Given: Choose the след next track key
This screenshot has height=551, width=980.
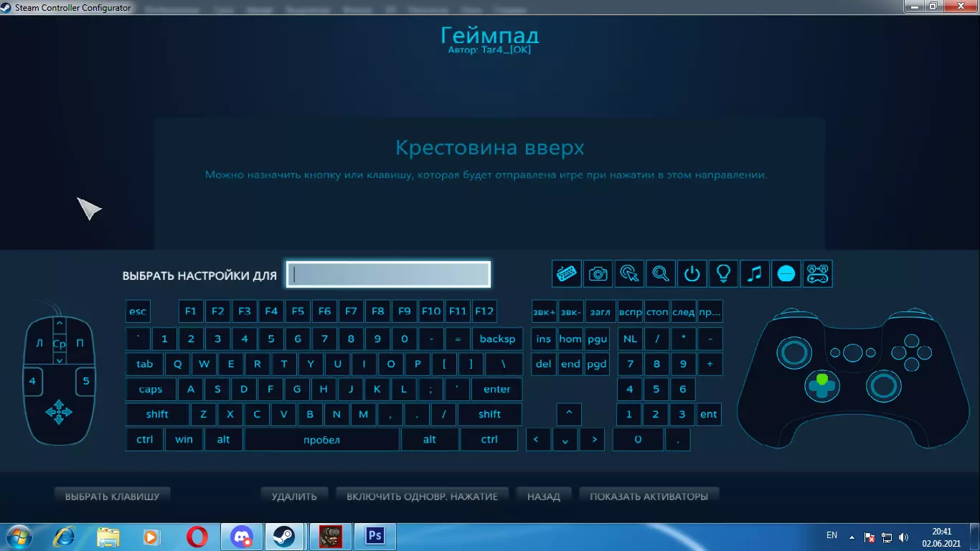Looking at the screenshot, I should point(683,311).
